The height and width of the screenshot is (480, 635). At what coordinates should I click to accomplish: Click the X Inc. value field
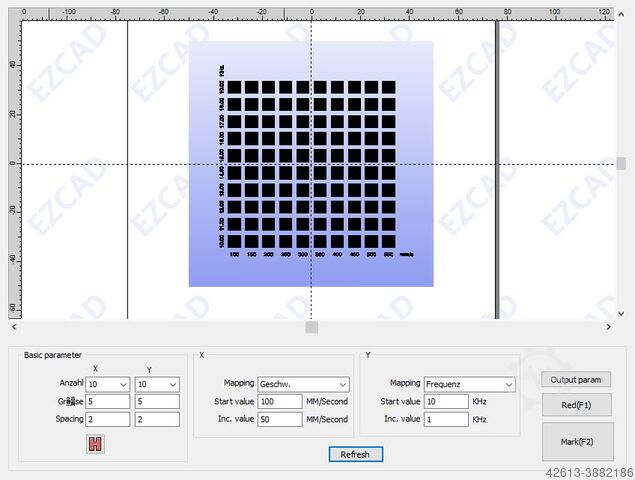[x=279, y=420]
